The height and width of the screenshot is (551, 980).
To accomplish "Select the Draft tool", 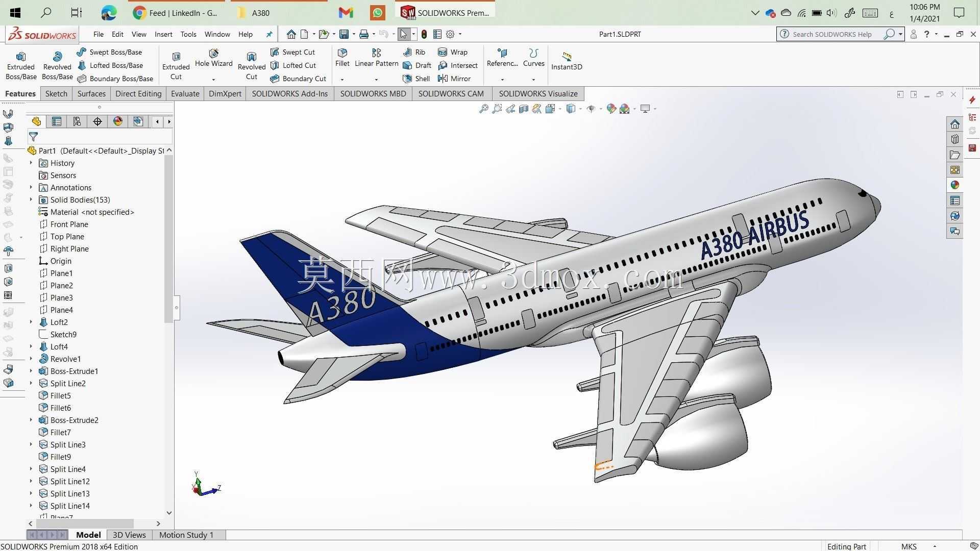I will (x=417, y=65).
